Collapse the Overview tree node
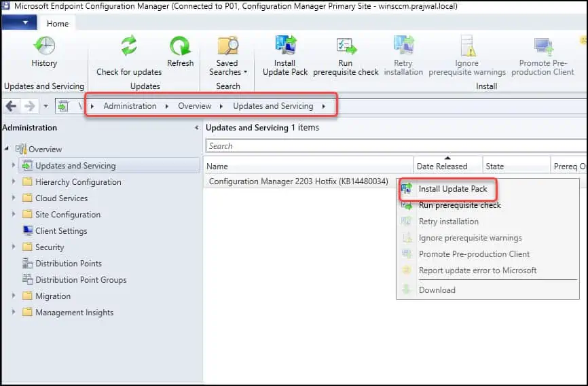The width and height of the screenshot is (588, 386). click(x=7, y=149)
